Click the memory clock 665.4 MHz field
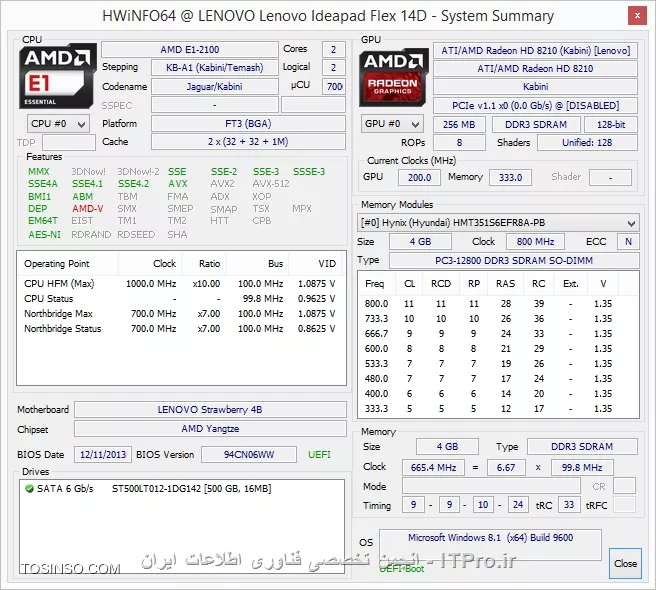Image resolution: width=656 pixels, height=590 pixels. (x=433, y=467)
